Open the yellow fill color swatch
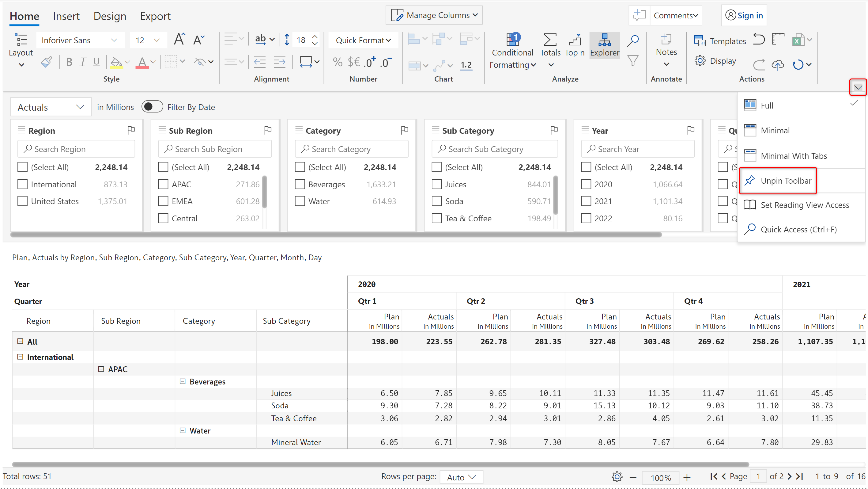Image resolution: width=868 pixels, height=489 pixels. coord(116,62)
